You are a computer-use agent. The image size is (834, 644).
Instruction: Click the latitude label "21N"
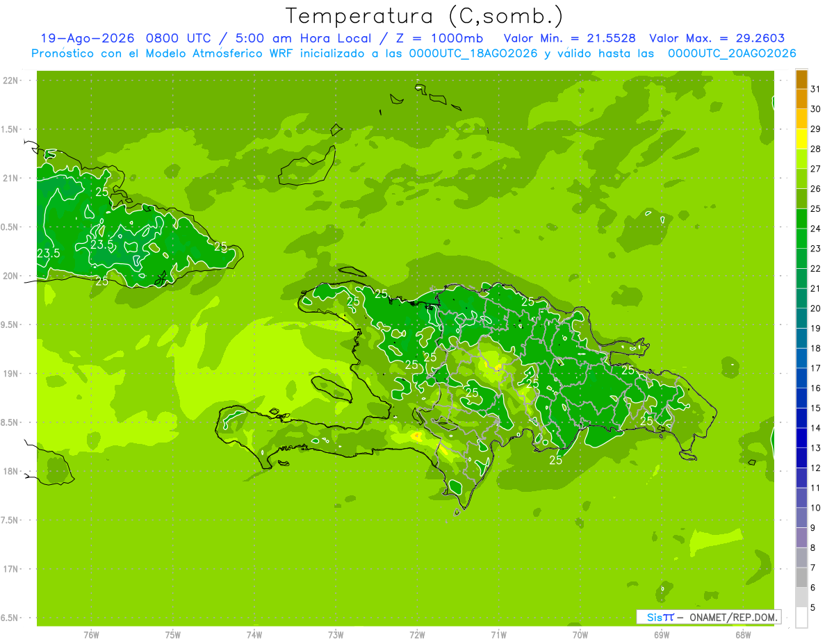10,178
